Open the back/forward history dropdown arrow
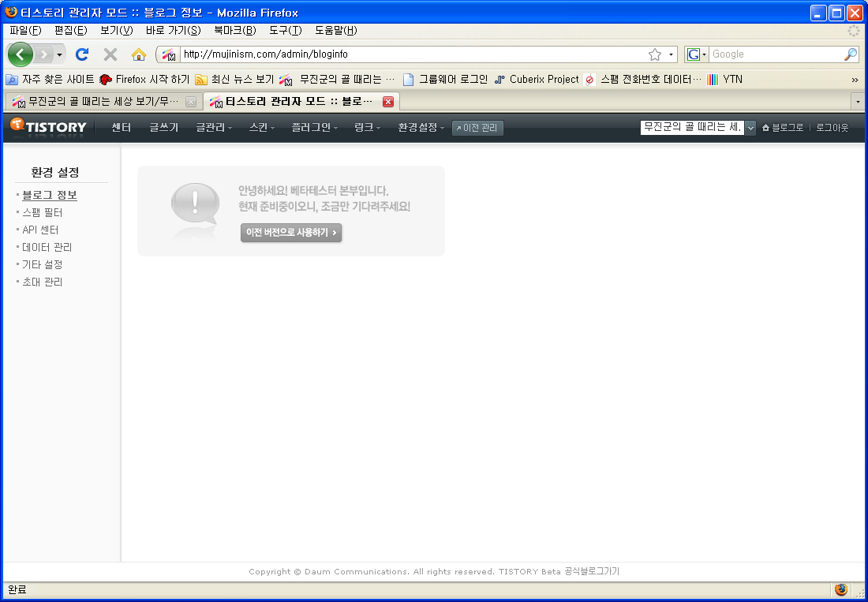This screenshot has height=602, width=868. tap(59, 54)
